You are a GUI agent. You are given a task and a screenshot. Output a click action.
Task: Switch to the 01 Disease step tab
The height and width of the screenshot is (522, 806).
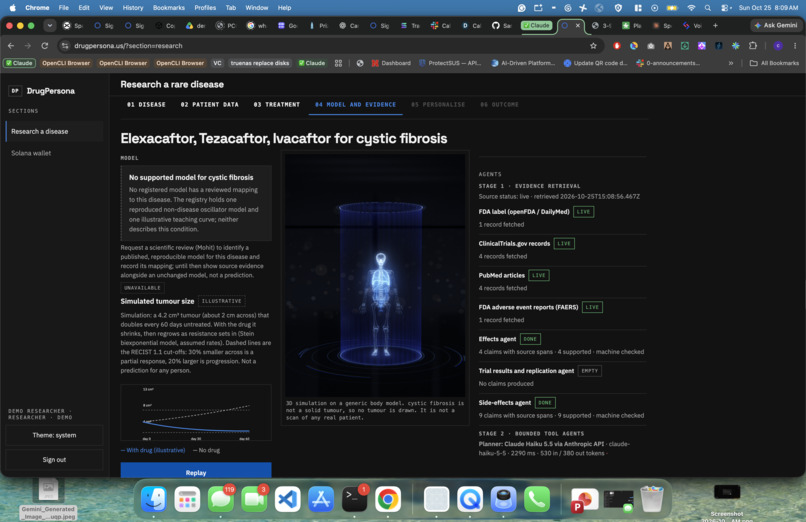(x=146, y=105)
